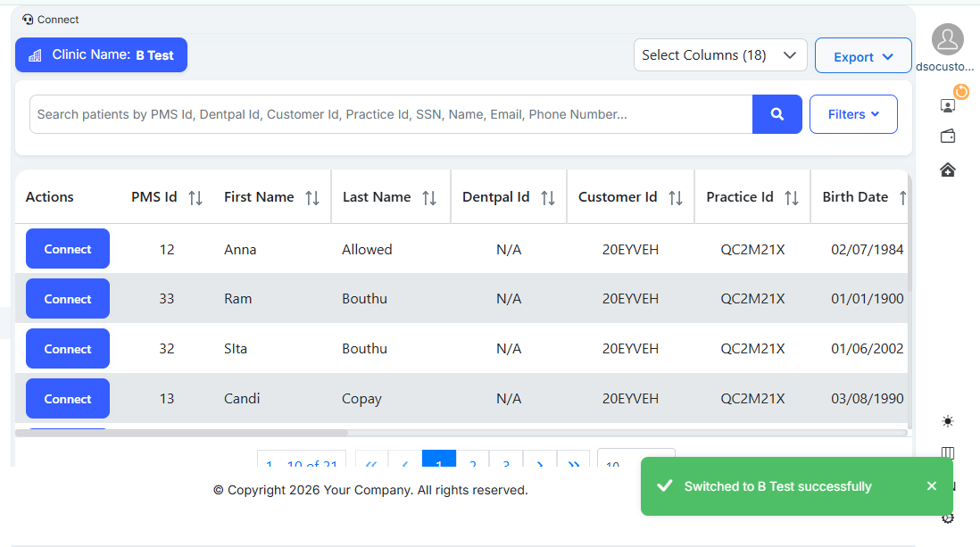
Task: Open the Select Columns dropdown
Action: click(719, 55)
